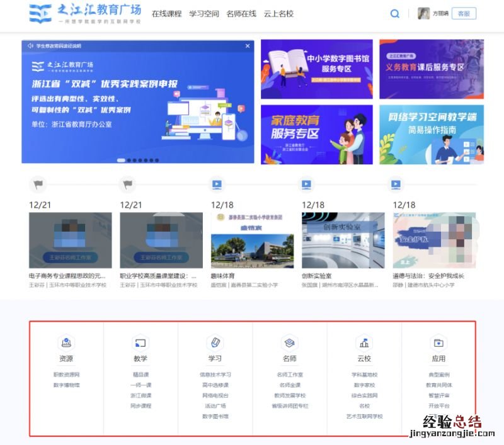Open the 职业学校高质量课堂建设 thumbnail
This screenshot has height=445, width=504.
tap(161, 240)
